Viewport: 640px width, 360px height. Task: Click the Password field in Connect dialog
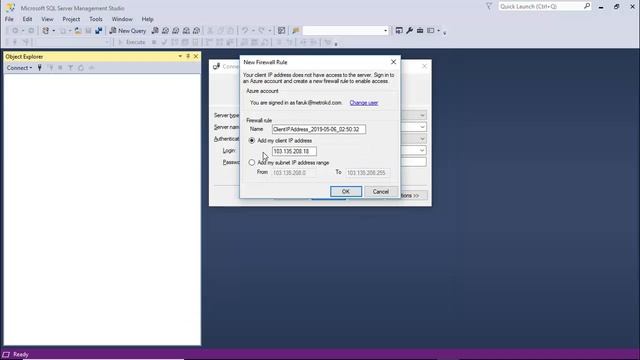click(x=413, y=162)
